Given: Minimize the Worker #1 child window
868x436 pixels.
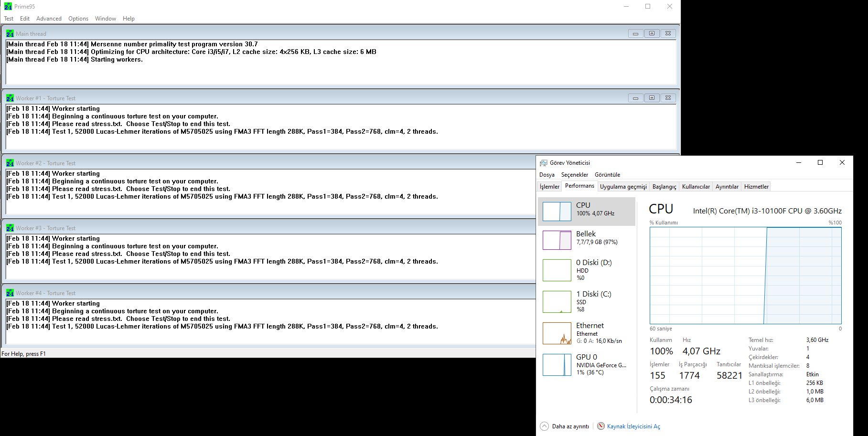Looking at the screenshot, I should [x=635, y=98].
